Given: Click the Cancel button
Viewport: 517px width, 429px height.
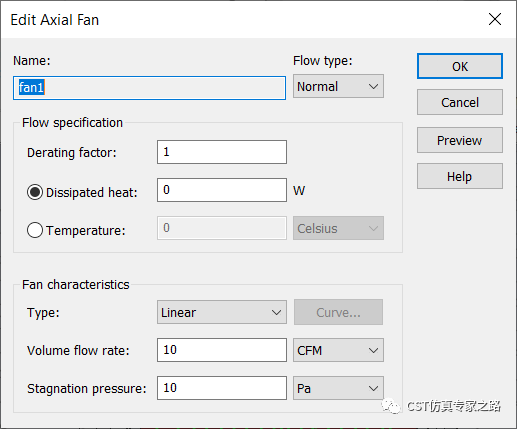Looking at the screenshot, I should click(x=460, y=102).
